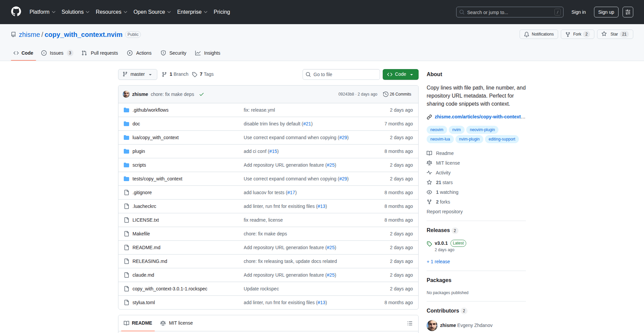Expand the Platform navigation menu
This screenshot has height=333, width=644.
click(x=42, y=12)
